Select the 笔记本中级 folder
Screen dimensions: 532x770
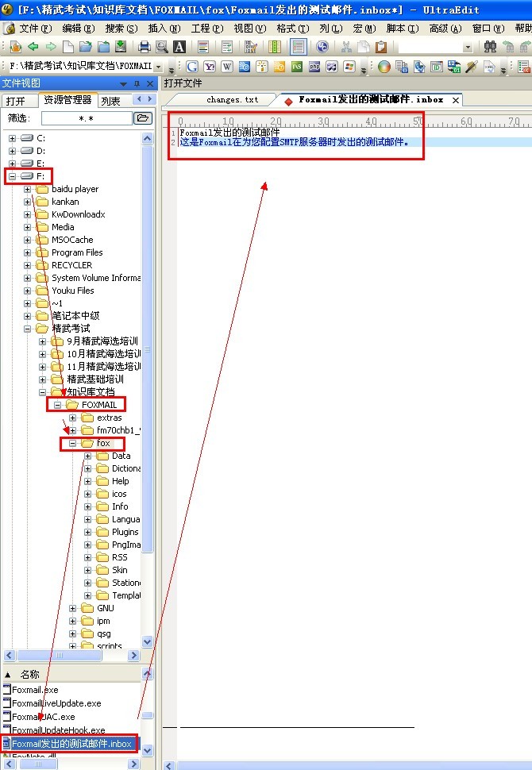[x=75, y=316]
